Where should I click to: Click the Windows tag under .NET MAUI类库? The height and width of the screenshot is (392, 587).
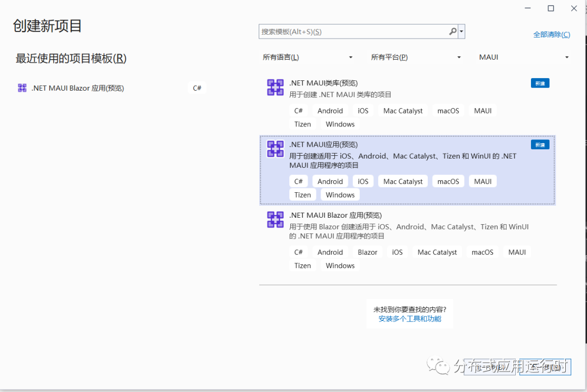click(340, 124)
